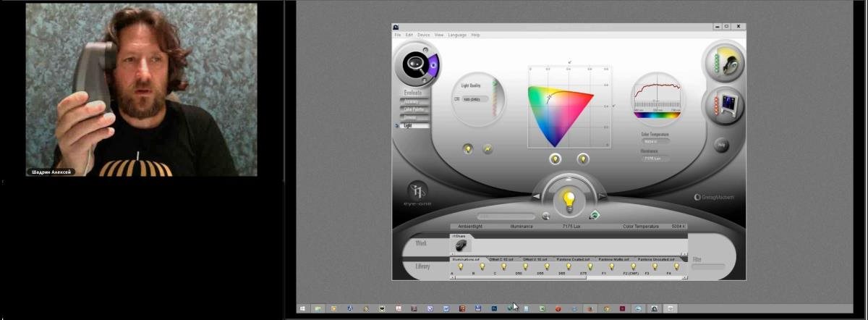The width and height of the screenshot is (868, 320).
Task: Open File Explorer from the taskbar
Action: pos(318,308)
